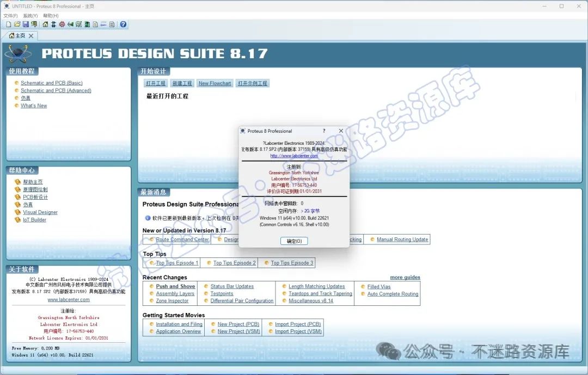Play the Installation and Filing movie
This screenshot has height=375, width=588.
click(179, 324)
